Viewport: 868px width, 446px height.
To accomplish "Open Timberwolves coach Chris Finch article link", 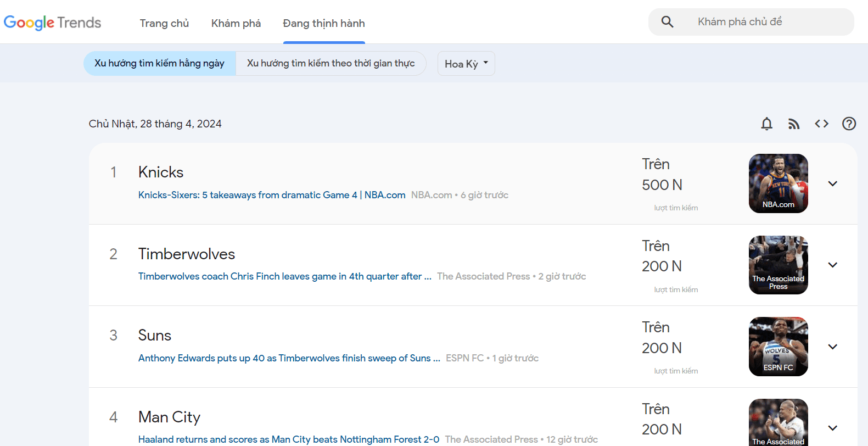I will (285, 276).
